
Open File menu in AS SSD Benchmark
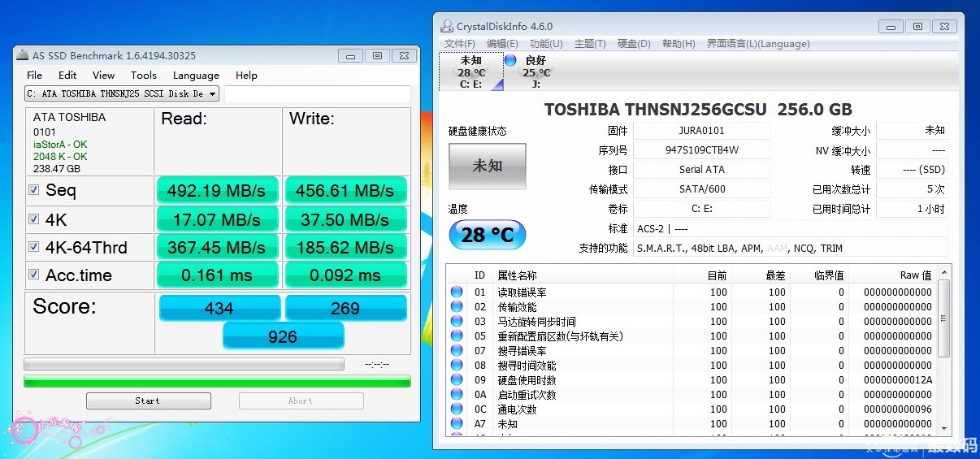pyautogui.click(x=35, y=76)
